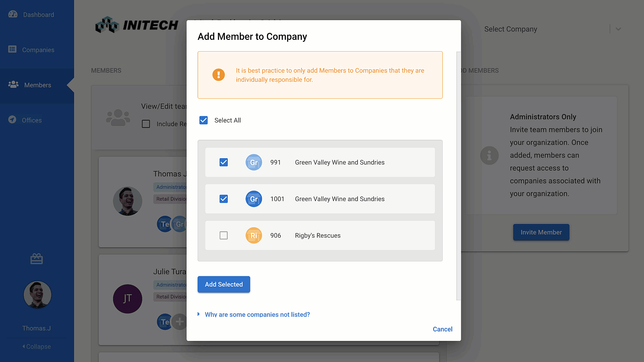The image size is (644, 362).
Task: Click the Ri avatar for Rigby's Rescues
Action: coord(254,235)
